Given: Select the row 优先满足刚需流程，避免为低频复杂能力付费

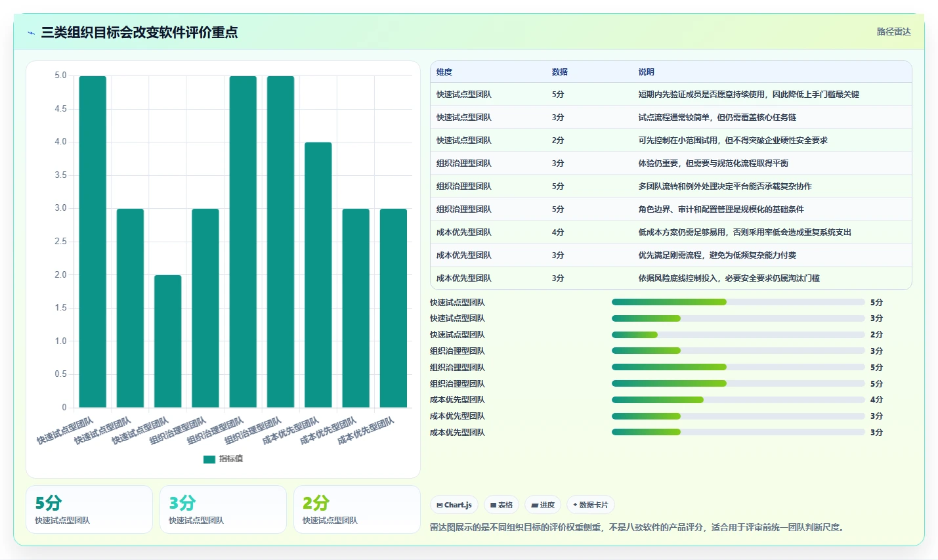Looking at the screenshot, I should pos(671,255).
